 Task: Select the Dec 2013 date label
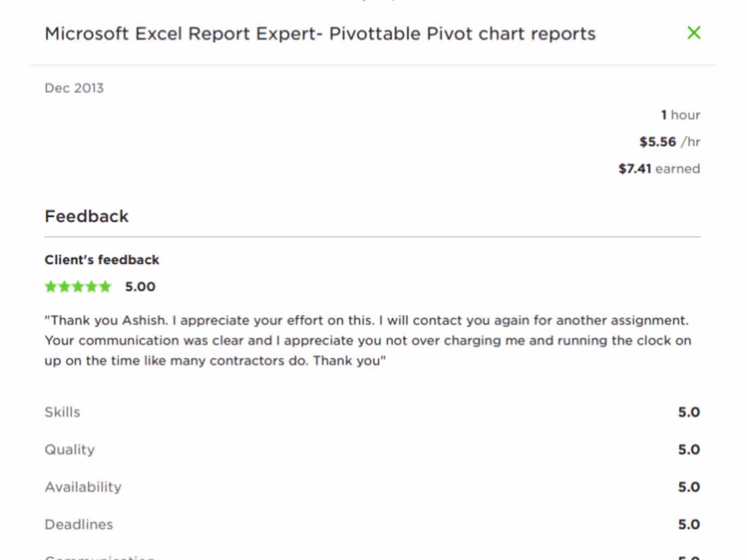tap(73, 88)
